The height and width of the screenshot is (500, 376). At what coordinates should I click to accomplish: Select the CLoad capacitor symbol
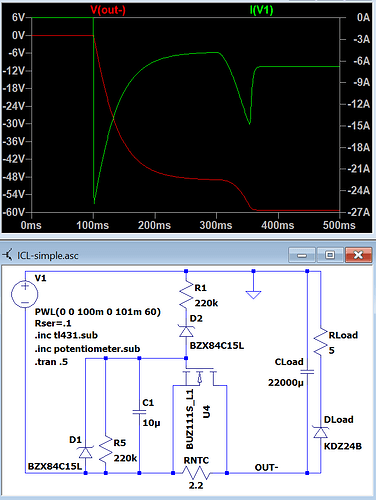[307, 372]
